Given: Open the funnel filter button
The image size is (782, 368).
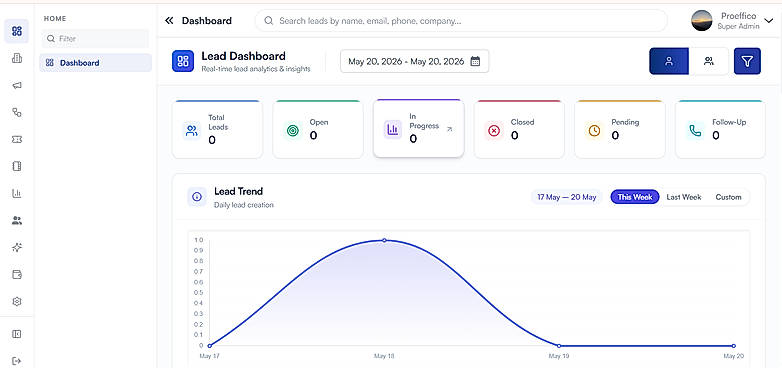Looking at the screenshot, I should [747, 61].
